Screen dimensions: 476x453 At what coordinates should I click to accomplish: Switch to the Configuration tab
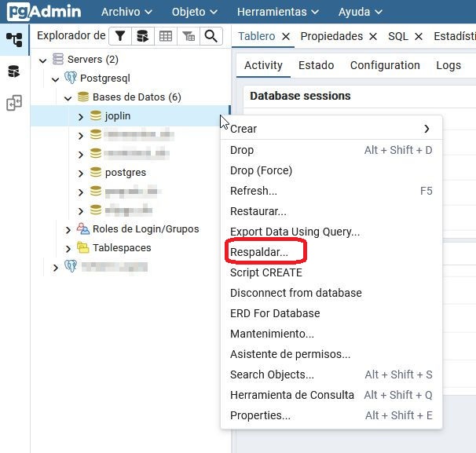click(385, 65)
